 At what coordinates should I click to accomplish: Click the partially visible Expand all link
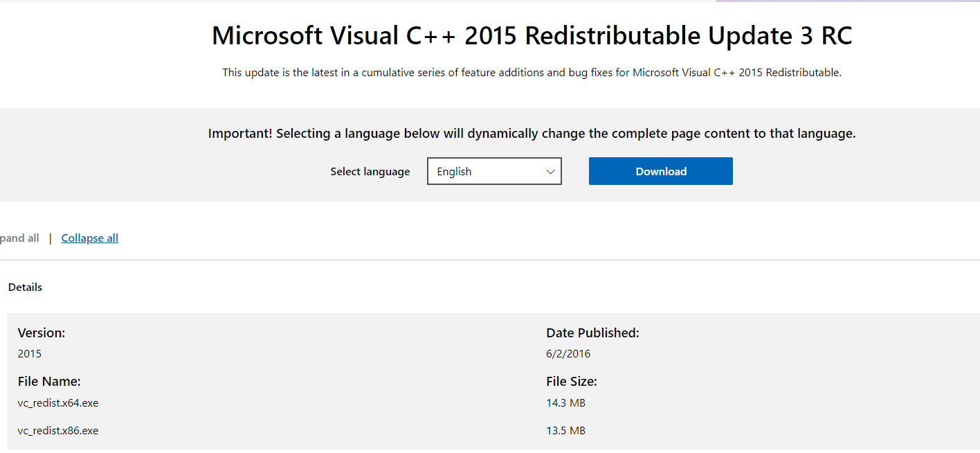pos(19,238)
